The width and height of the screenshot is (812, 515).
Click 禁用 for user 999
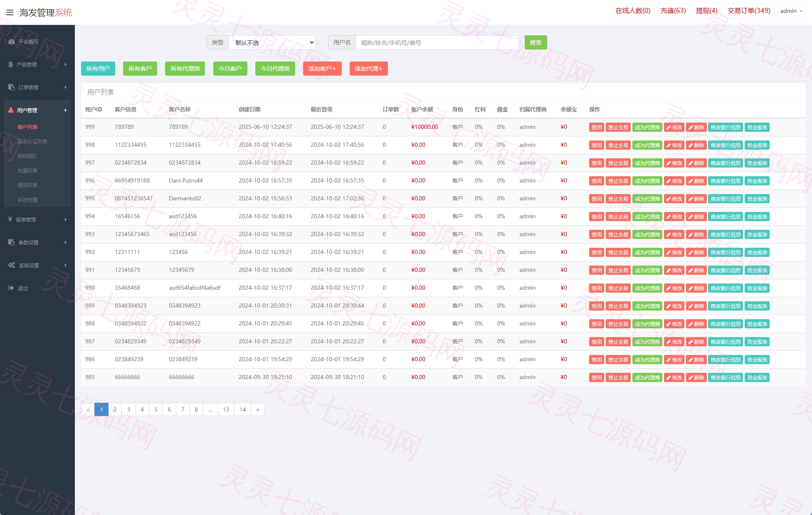[x=596, y=127]
